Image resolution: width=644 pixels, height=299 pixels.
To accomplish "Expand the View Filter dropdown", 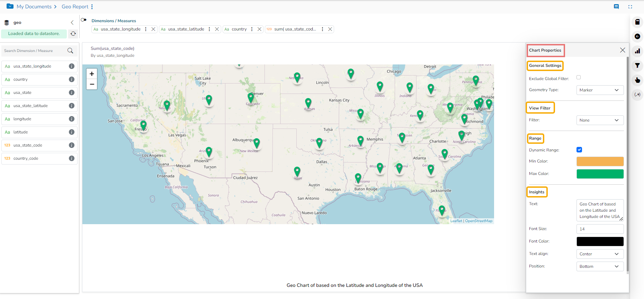I will coord(600,120).
